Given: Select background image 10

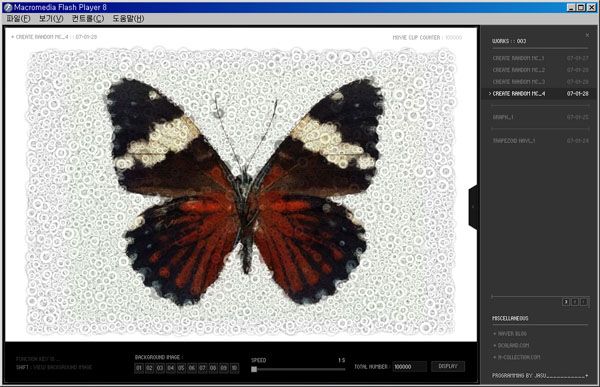Looking at the screenshot, I should point(234,368).
